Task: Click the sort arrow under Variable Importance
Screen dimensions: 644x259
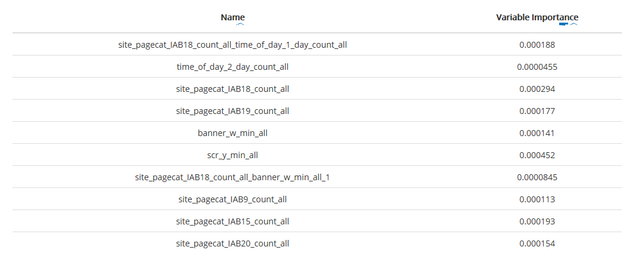Action: coord(574,24)
